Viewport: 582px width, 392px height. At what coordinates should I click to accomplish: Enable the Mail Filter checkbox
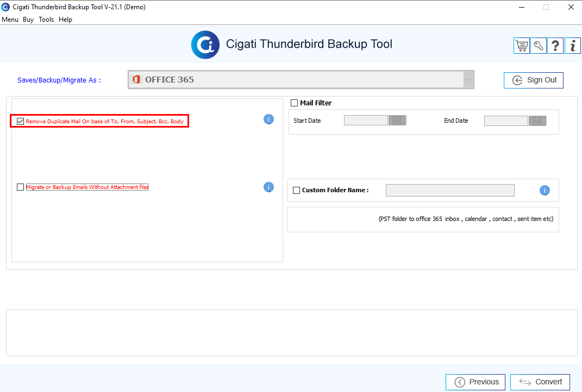(x=295, y=103)
